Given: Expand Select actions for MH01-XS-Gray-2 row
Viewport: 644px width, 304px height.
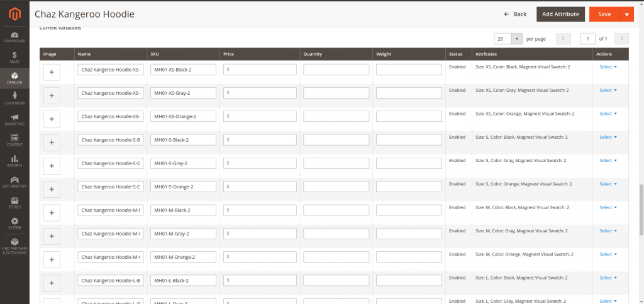Looking at the screenshot, I should pos(608,90).
